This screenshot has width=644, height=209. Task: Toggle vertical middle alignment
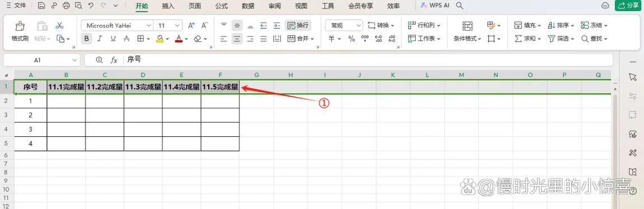pos(237,26)
